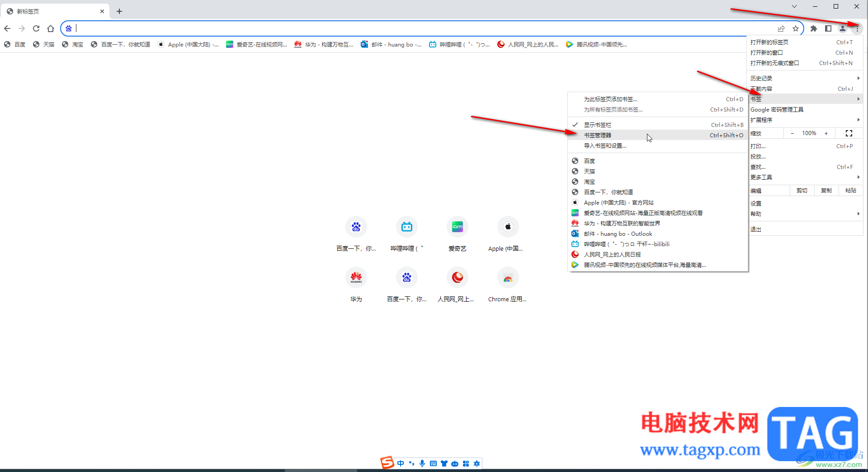Increase zoom with plus button

(826, 133)
